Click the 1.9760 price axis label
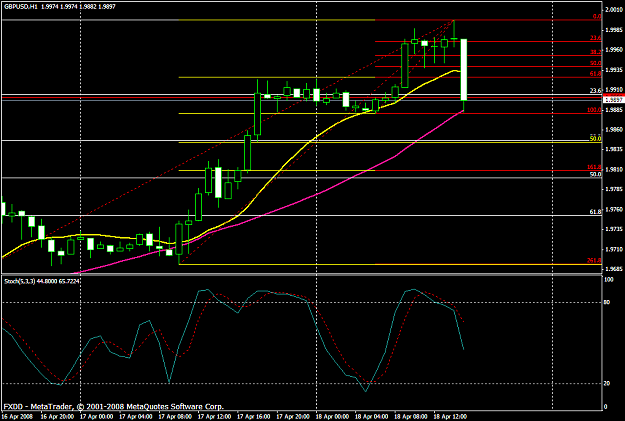625x421 pixels. click(614, 209)
